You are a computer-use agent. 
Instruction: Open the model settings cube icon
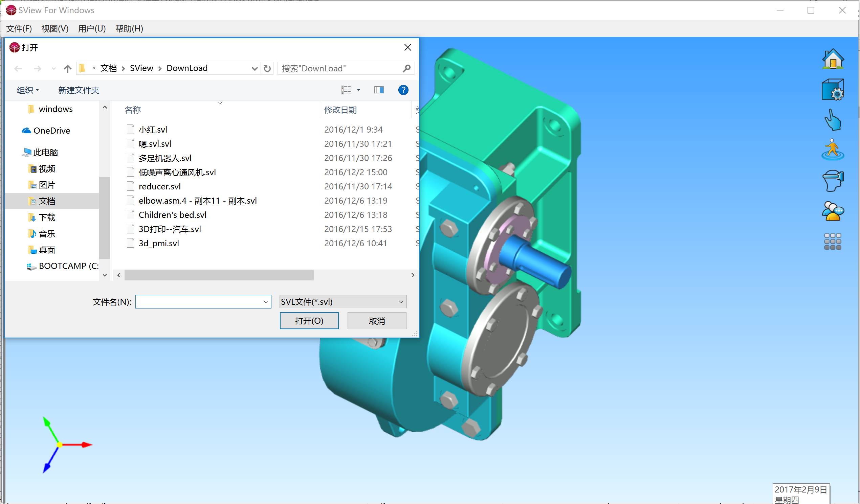(833, 90)
